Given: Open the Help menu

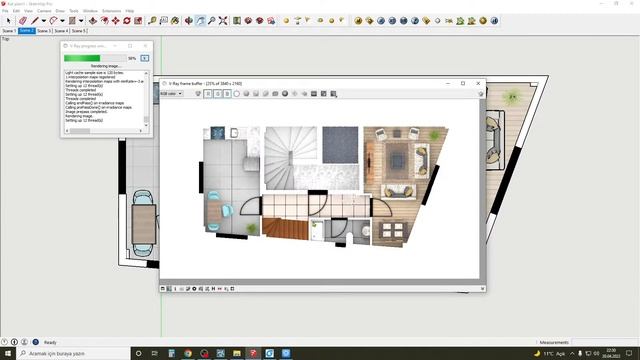Looking at the screenshot, I should coord(130,11).
